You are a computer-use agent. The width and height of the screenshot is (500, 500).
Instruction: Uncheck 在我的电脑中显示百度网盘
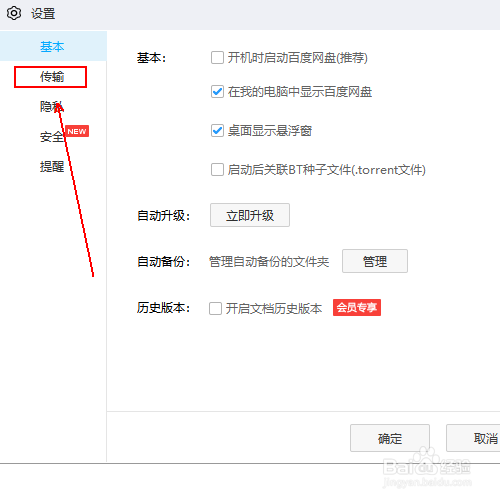217,92
